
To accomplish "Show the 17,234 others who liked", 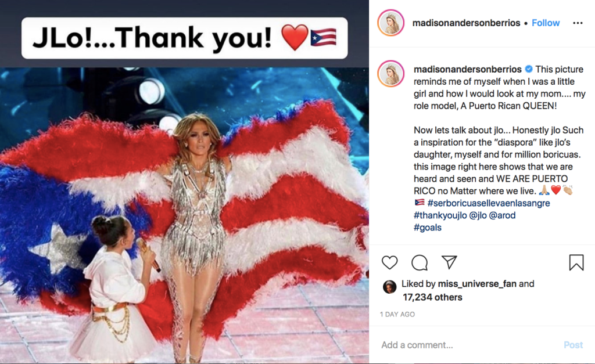I will tap(432, 297).
